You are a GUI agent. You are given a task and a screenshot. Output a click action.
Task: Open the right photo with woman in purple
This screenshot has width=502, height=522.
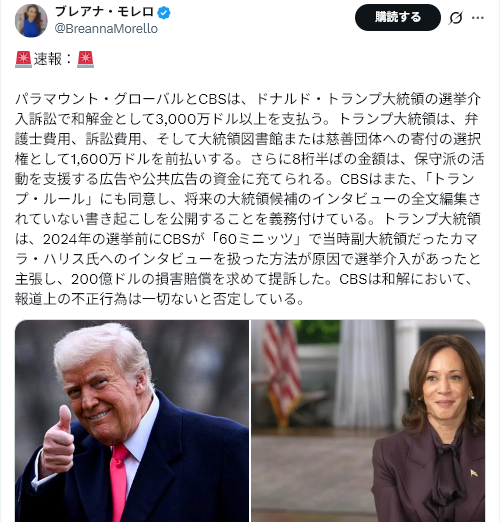(368, 421)
